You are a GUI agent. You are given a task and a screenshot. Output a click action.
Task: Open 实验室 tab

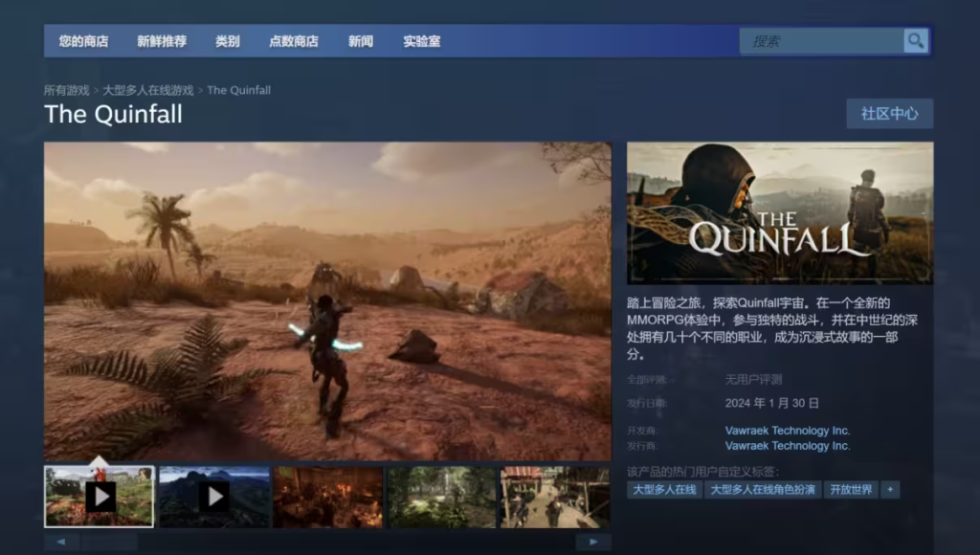click(422, 41)
